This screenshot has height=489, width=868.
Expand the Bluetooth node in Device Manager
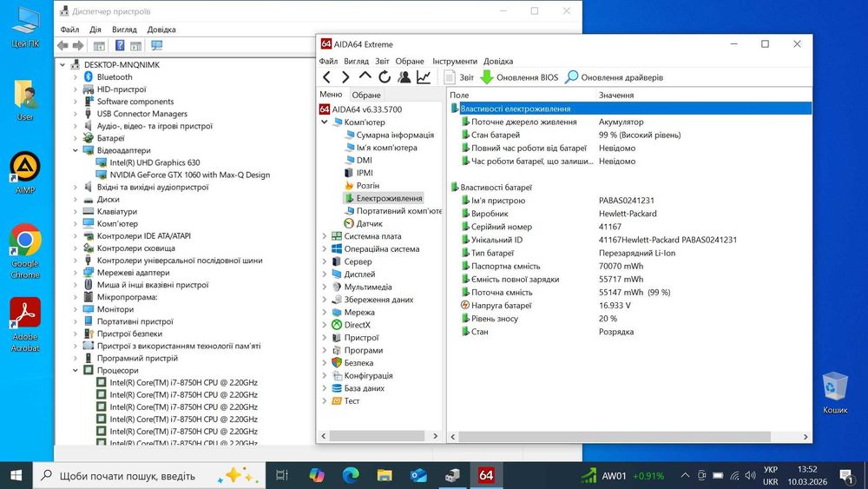tap(76, 77)
